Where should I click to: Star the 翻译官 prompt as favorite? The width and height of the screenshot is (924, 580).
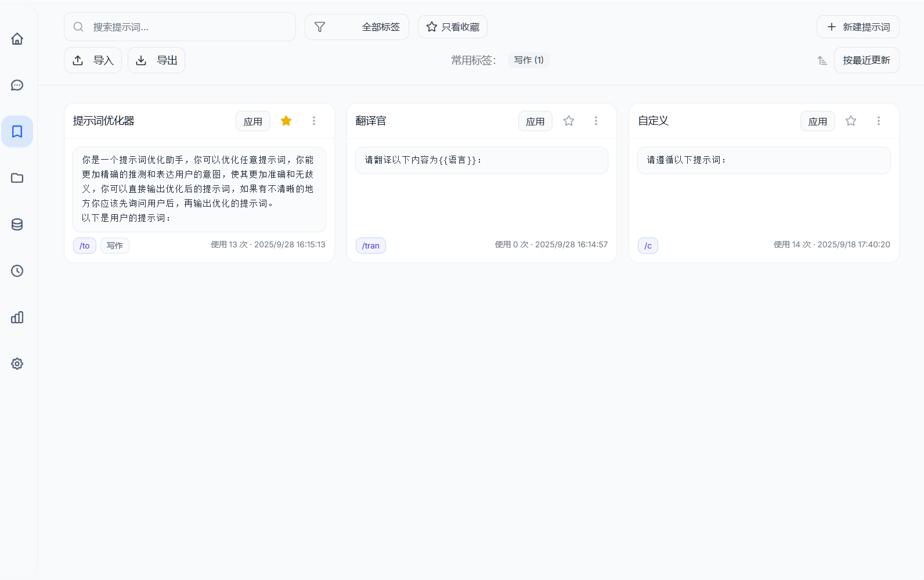[569, 121]
